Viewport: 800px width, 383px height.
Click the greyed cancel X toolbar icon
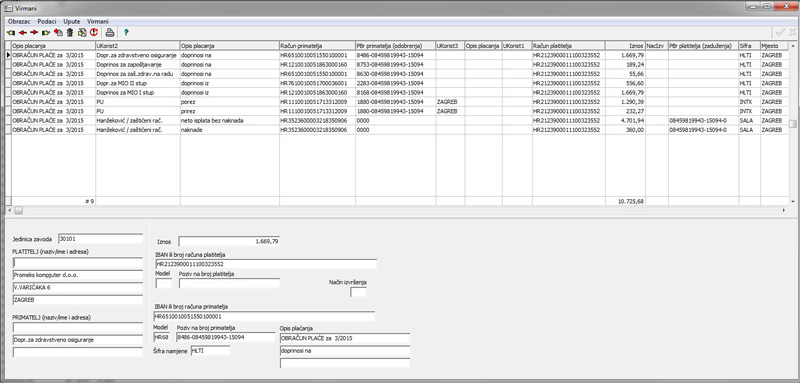pyautogui.click(x=792, y=32)
